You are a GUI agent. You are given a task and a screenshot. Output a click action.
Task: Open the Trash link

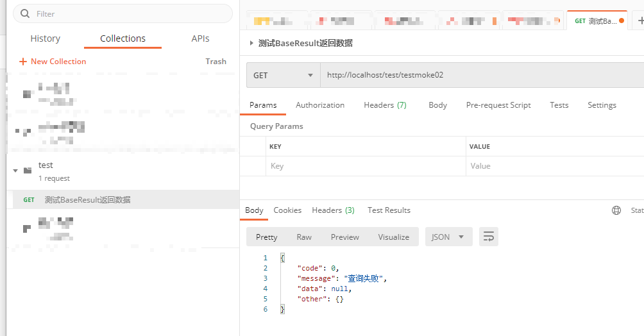[216, 62]
